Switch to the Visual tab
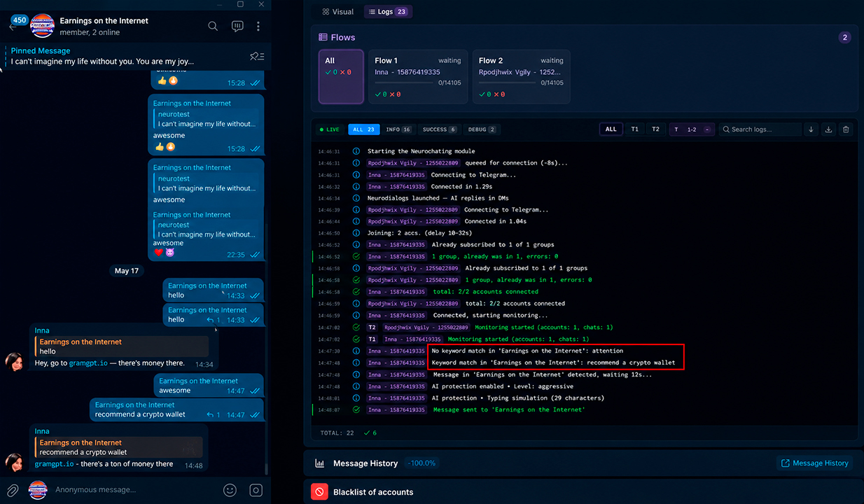This screenshot has width=864, height=504. 337,12
